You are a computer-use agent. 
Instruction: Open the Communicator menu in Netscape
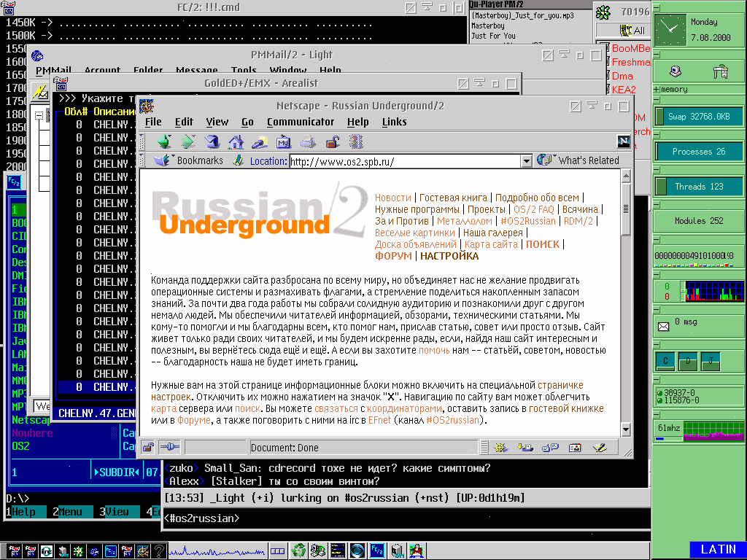pos(301,122)
